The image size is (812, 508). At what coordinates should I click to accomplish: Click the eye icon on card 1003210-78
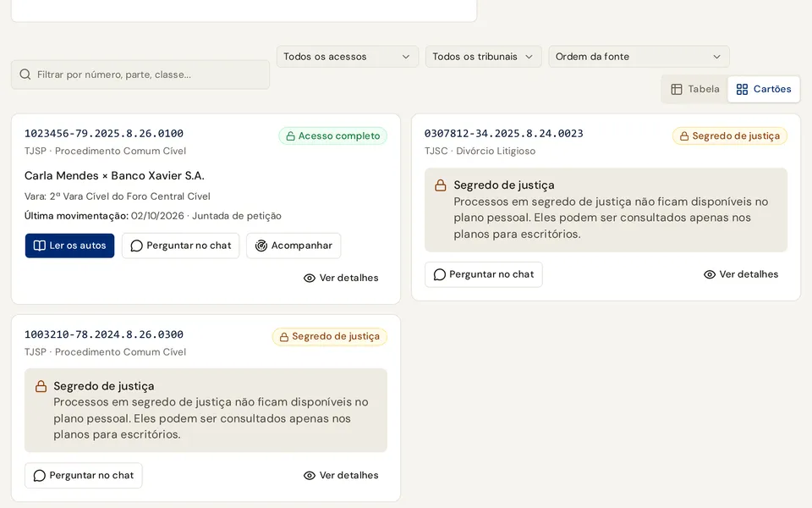coord(310,476)
